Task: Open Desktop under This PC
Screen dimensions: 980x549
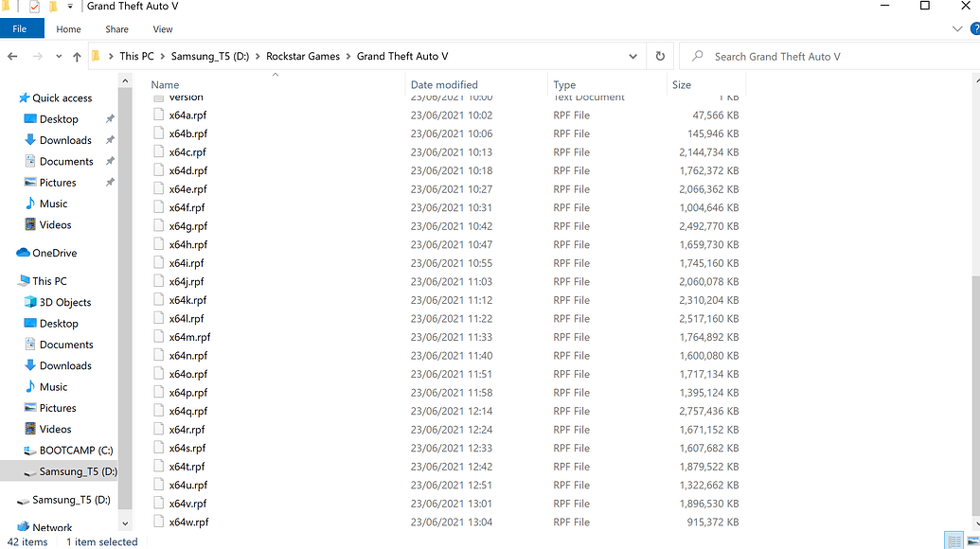Action: (59, 324)
